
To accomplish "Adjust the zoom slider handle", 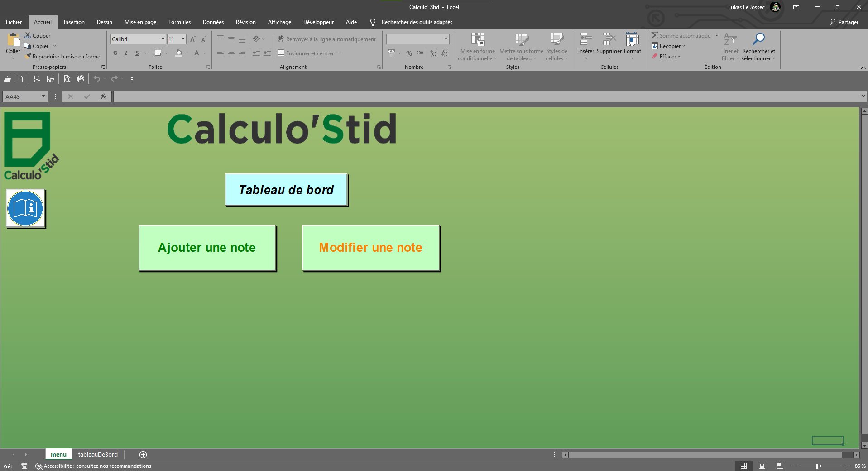I will point(817,466).
